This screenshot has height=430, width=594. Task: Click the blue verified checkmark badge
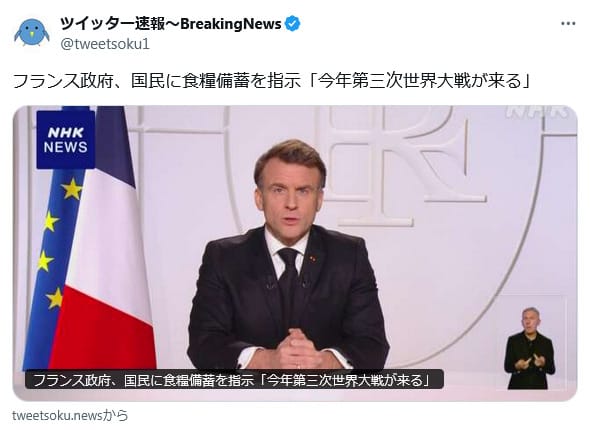pos(292,24)
